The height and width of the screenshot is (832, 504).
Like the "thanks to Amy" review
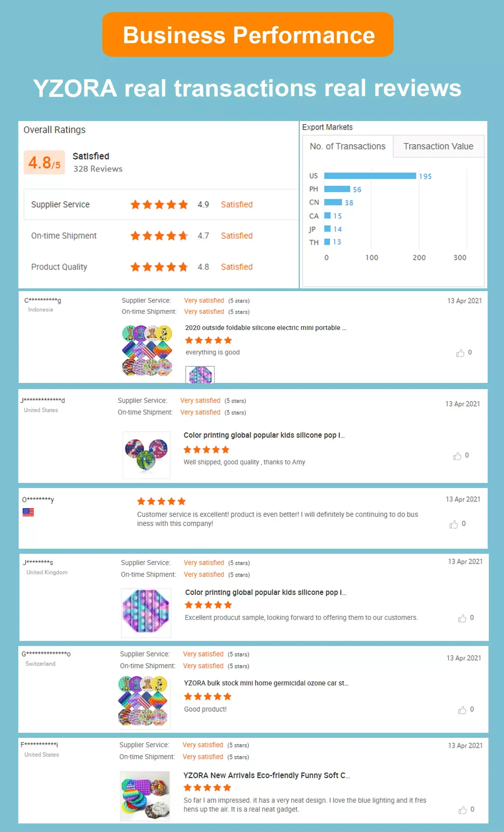click(x=457, y=456)
